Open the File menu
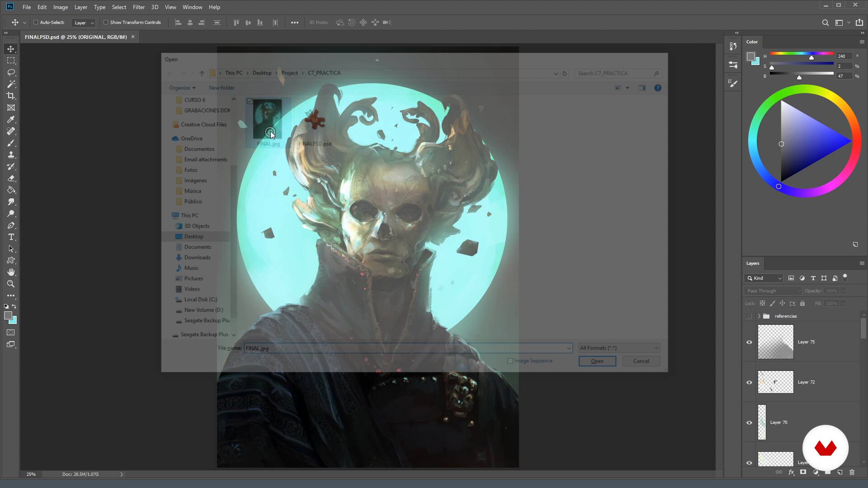The image size is (868, 488). (27, 7)
